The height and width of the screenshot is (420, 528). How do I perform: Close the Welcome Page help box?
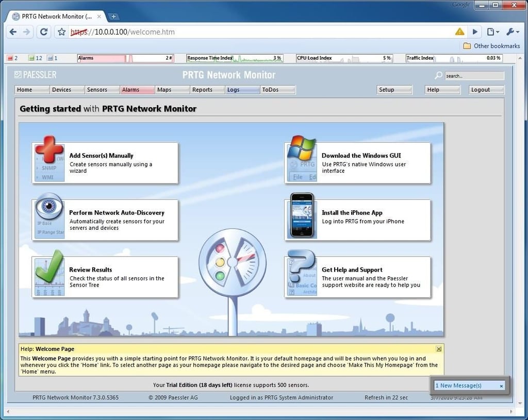[x=439, y=349]
